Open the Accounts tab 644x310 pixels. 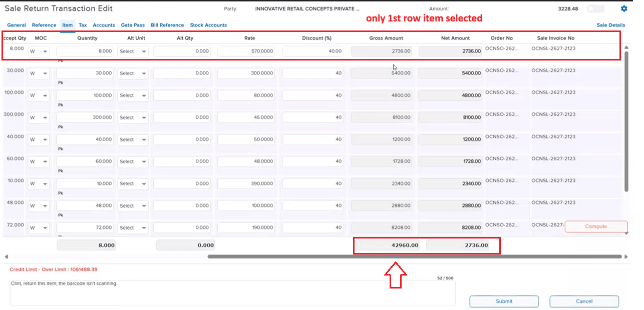(x=104, y=25)
